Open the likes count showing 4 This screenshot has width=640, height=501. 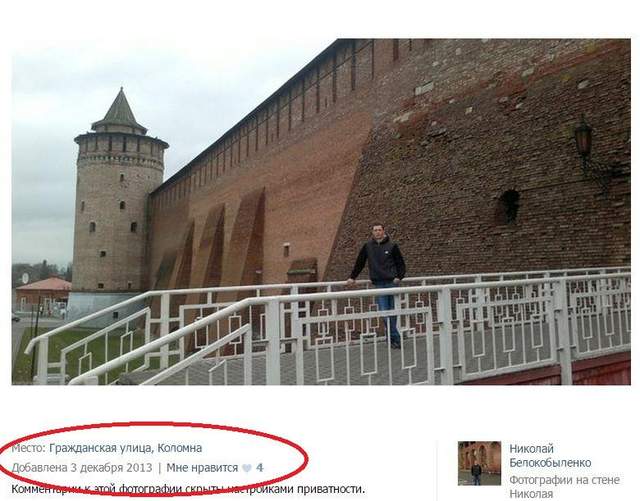coord(260,468)
